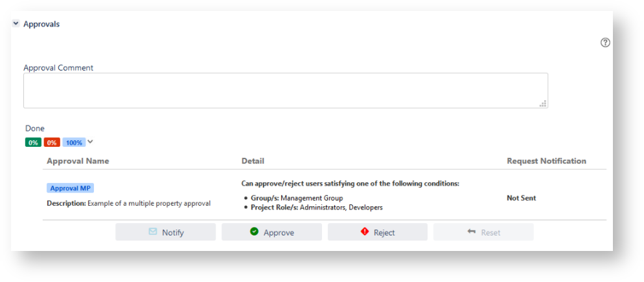Click inside the Approval Comment text box
The height and width of the screenshot is (282, 644).
(285, 90)
